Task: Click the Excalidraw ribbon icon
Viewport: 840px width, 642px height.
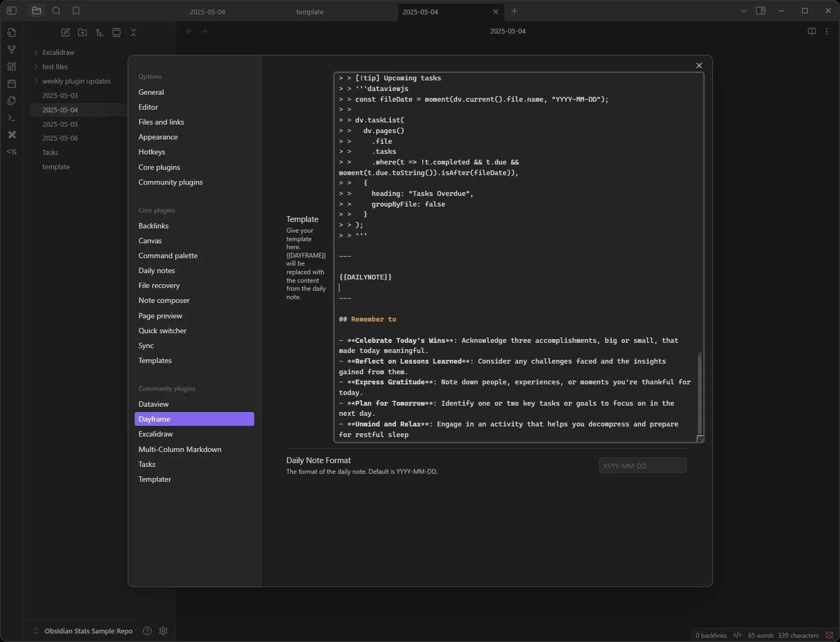Action: point(12,135)
